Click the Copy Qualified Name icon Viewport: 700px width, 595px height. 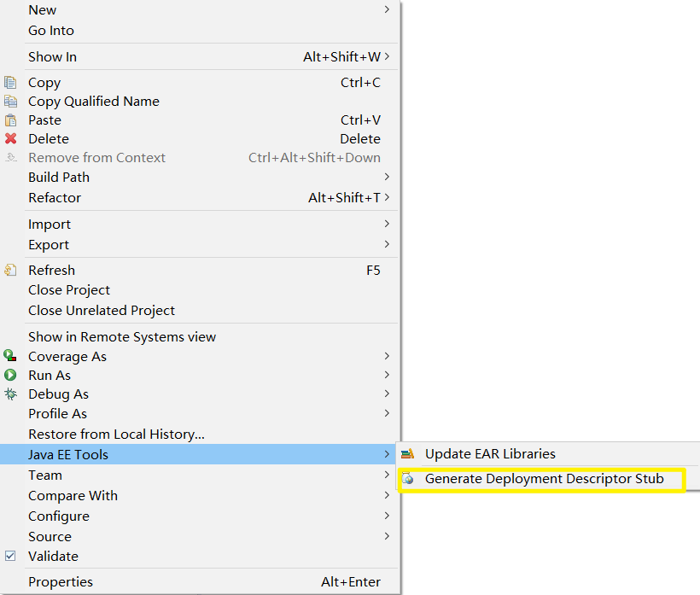pyautogui.click(x=10, y=102)
